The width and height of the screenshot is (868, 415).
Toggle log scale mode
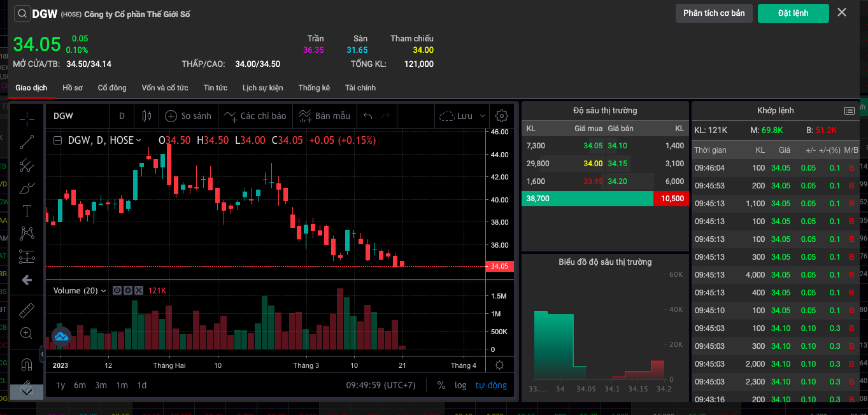coord(460,385)
